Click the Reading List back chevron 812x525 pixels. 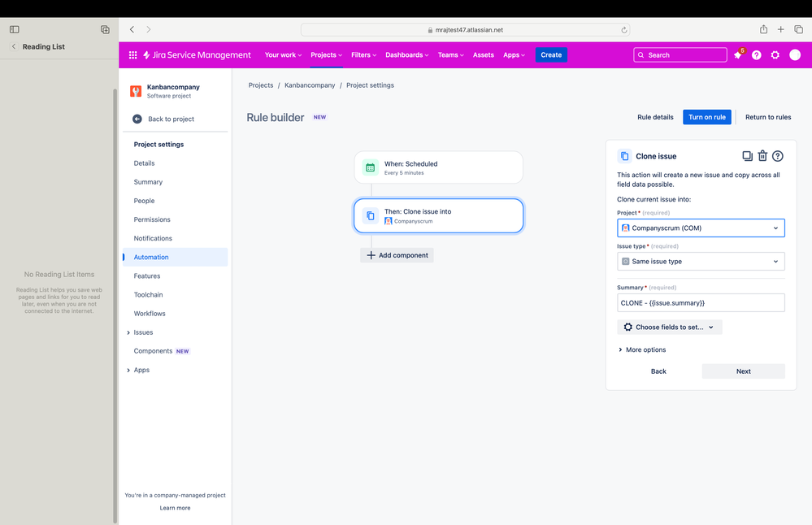click(x=14, y=46)
